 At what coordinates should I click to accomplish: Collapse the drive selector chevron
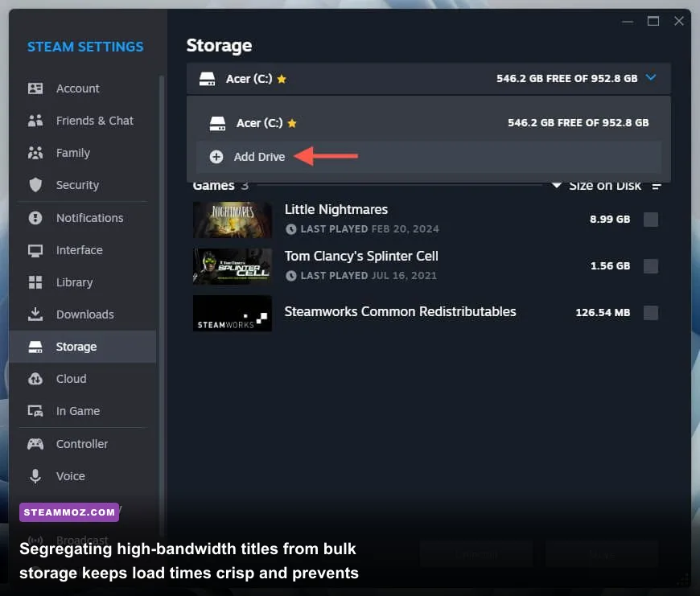(652, 78)
